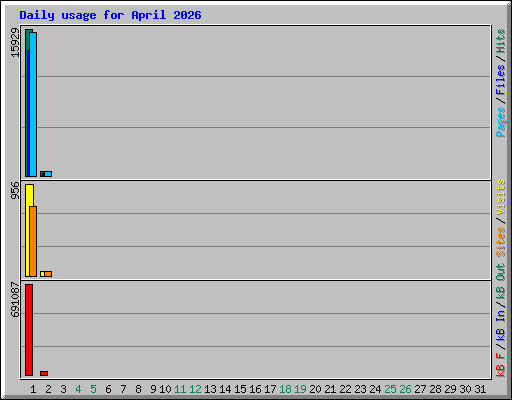The image size is (512, 400).
Task: Click the small red kB F bar for day 2
Action: pyautogui.click(x=44, y=373)
